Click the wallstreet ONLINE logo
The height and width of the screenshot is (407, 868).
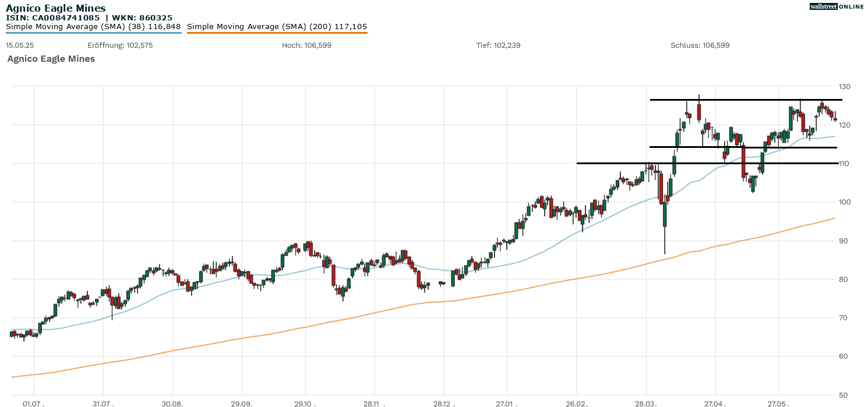pos(837,6)
